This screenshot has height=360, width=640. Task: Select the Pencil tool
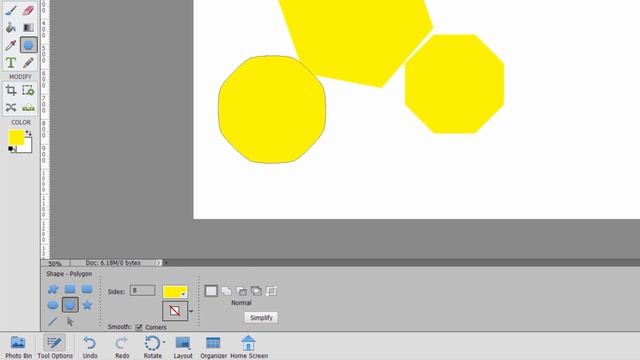pos(28,62)
